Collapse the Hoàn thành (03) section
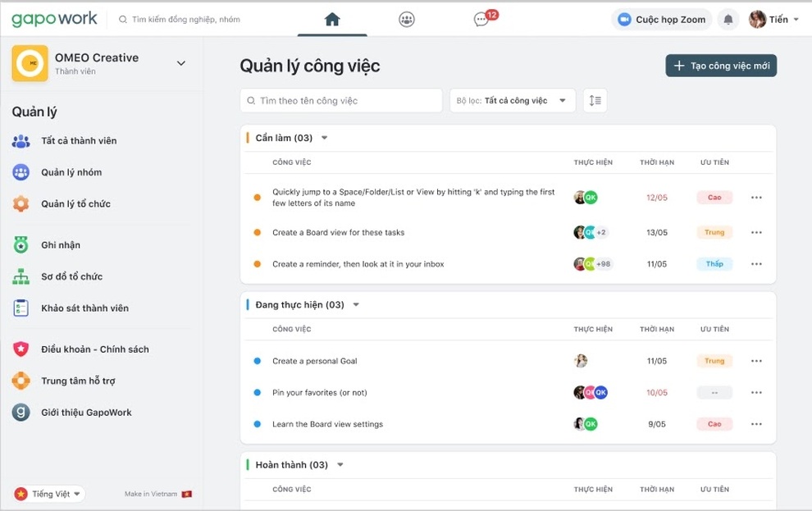Image resolution: width=812 pixels, height=511 pixels. click(340, 465)
